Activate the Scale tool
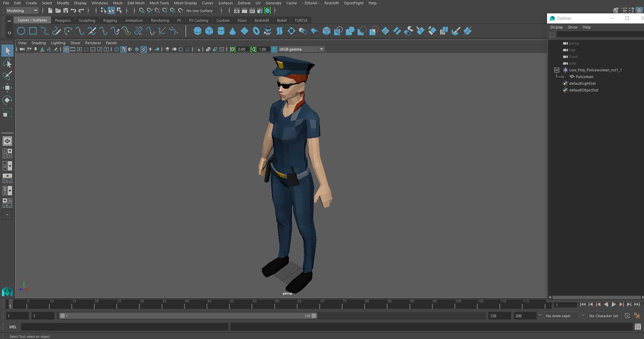Image resolution: width=644 pixels, height=339 pixels. [7, 113]
